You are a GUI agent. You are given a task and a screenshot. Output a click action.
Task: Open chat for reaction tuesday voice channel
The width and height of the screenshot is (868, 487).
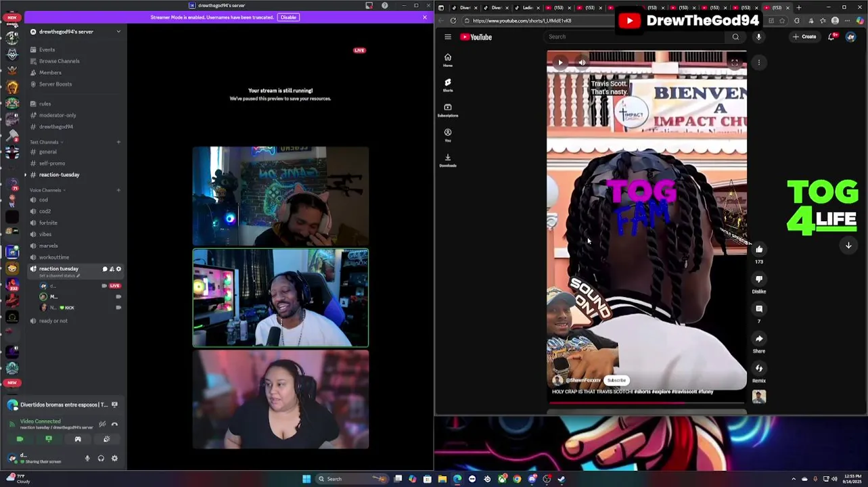pos(105,269)
